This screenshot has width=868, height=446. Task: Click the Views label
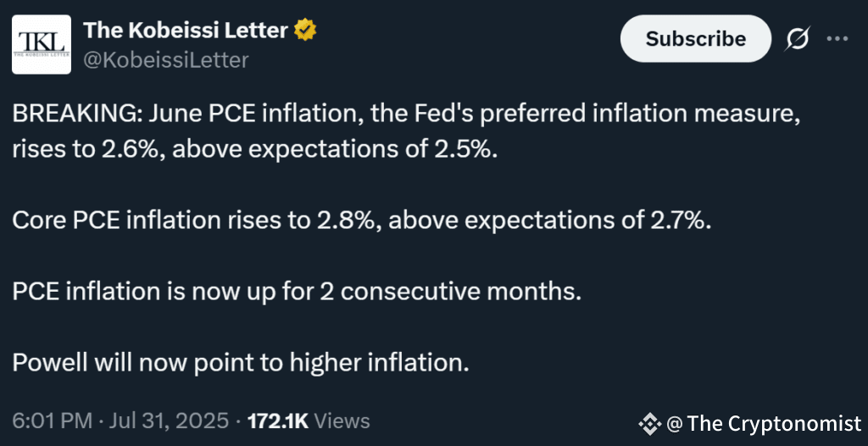pos(342,421)
